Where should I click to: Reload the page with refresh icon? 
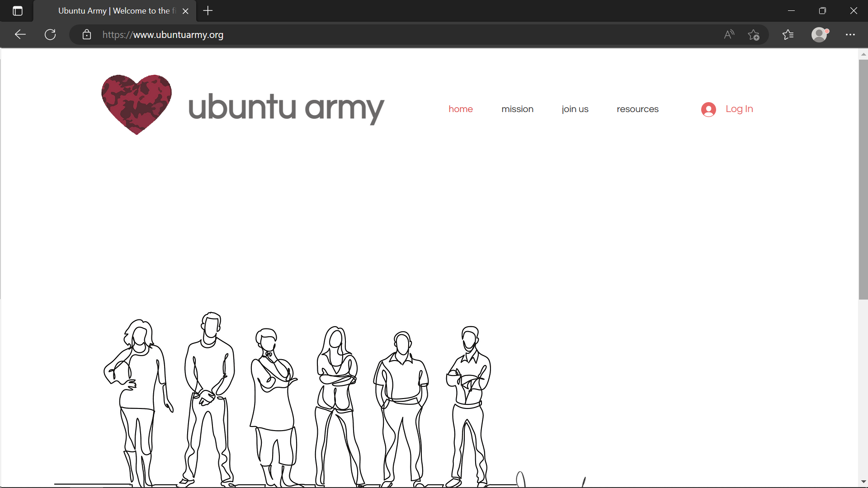coord(50,35)
